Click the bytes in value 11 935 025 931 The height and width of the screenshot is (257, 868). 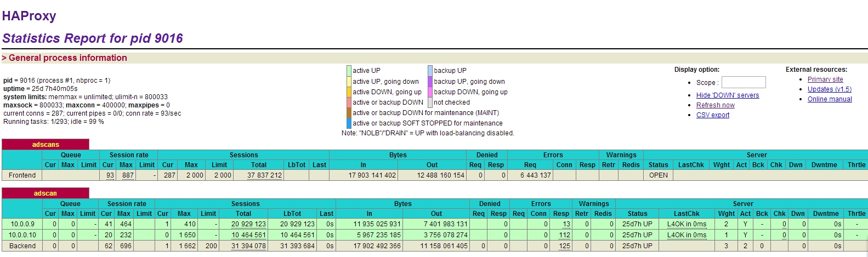point(377,224)
